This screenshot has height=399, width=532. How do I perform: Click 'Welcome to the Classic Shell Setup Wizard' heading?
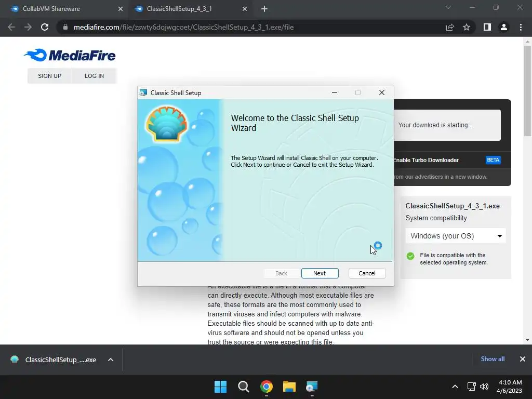coord(295,123)
